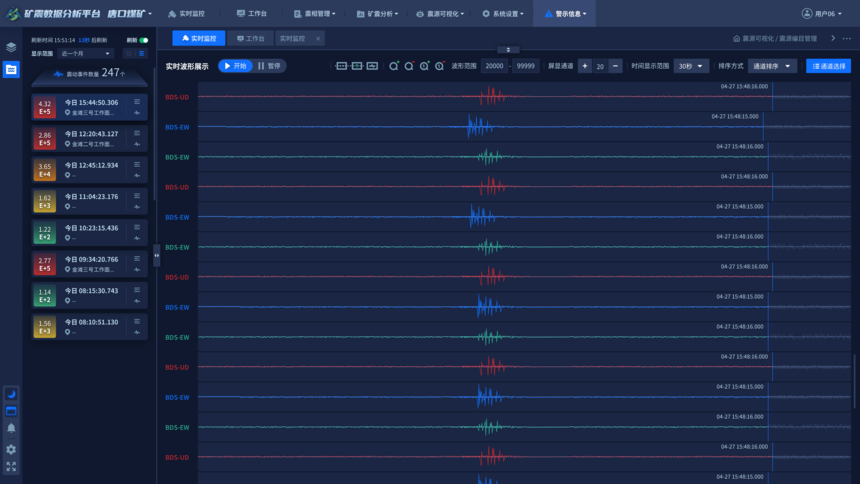Viewport: 860px width, 484px height.
Task: Click the 20000 waveform range input
Action: [x=494, y=66]
